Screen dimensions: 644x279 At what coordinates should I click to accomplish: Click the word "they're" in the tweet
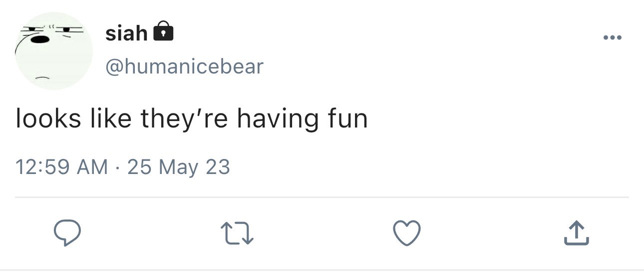[184, 120]
